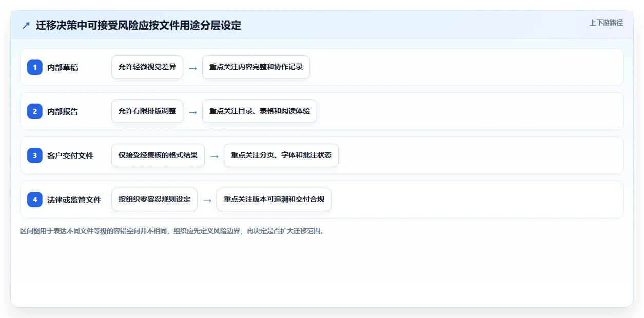Screen dimensions: 644x318
Task: Click the footnote text starting 区间图用于表达
Action: (x=172, y=231)
